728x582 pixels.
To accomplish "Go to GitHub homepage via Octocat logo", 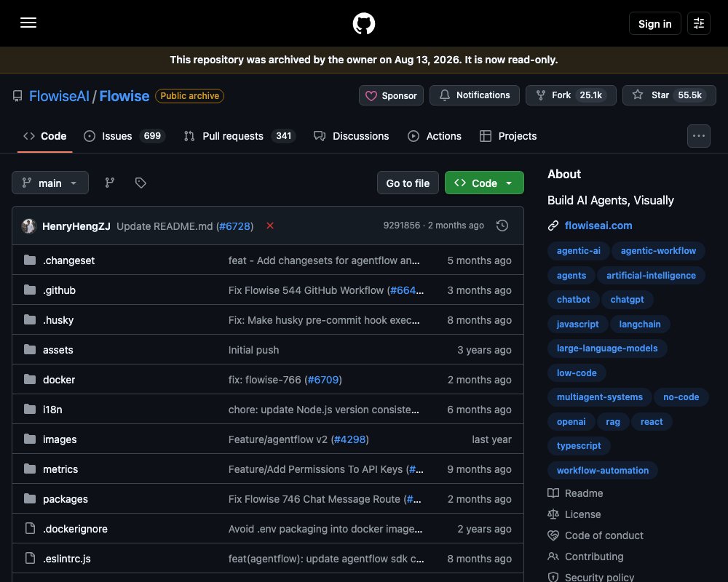I will tap(364, 23).
